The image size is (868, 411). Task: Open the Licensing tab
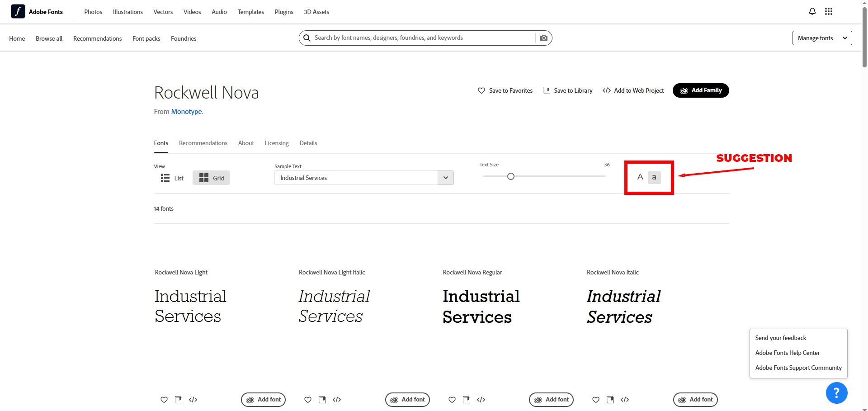pos(277,143)
